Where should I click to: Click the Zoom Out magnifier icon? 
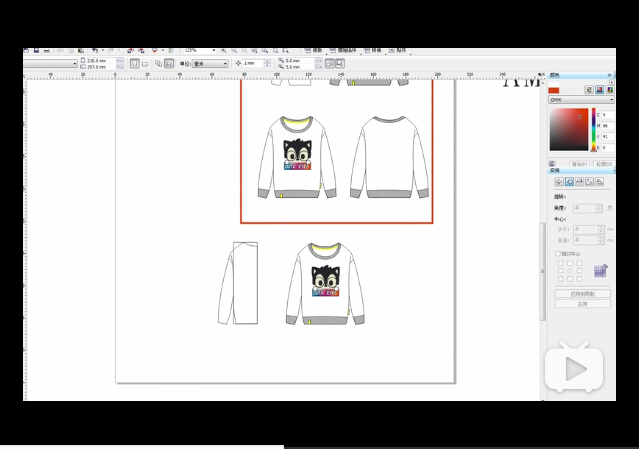234,51
